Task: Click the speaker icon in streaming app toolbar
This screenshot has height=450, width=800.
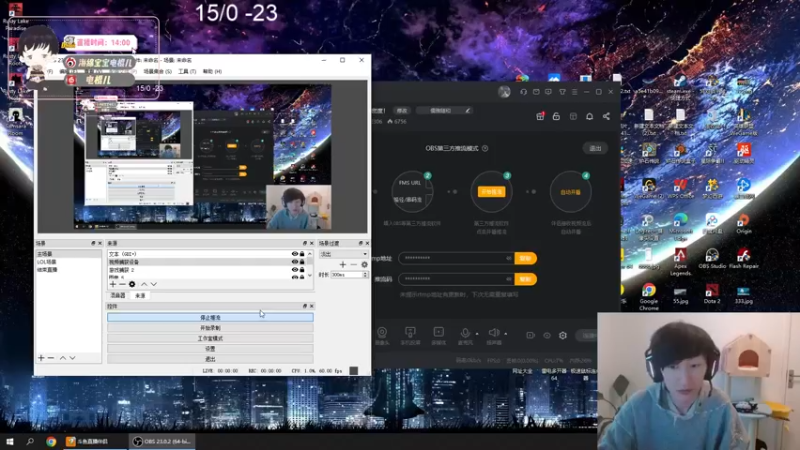Action: click(493, 333)
